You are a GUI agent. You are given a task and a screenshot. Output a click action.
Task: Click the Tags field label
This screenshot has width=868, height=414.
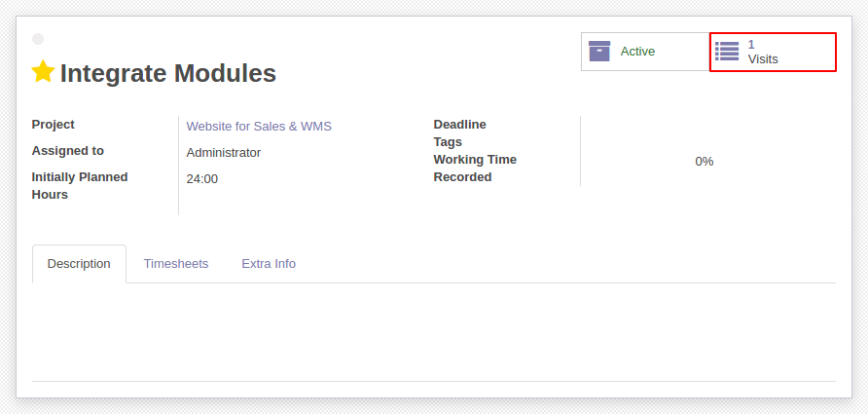pyautogui.click(x=448, y=142)
